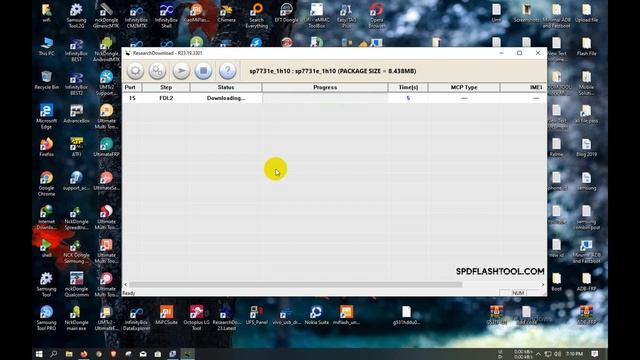The height and width of the screenshot is (360, 640).
Task: Maximize the ResearchDownload window
Action: (520, 53)
